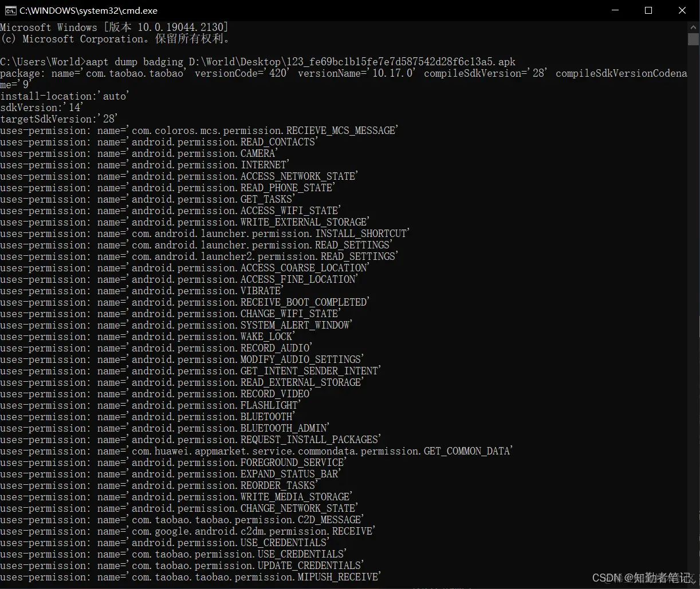Click the targetSdkVersion:'28' line
Screen dimensions: 700x589
(x=59, y=119)
